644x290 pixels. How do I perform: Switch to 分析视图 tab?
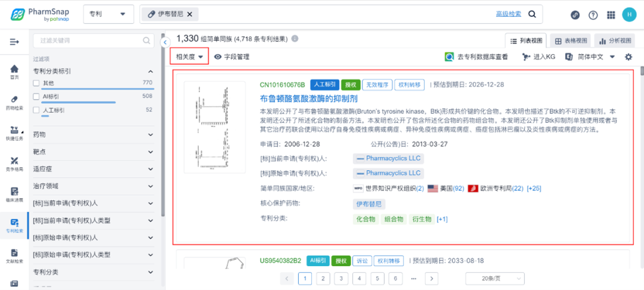(x=615, y=41)
